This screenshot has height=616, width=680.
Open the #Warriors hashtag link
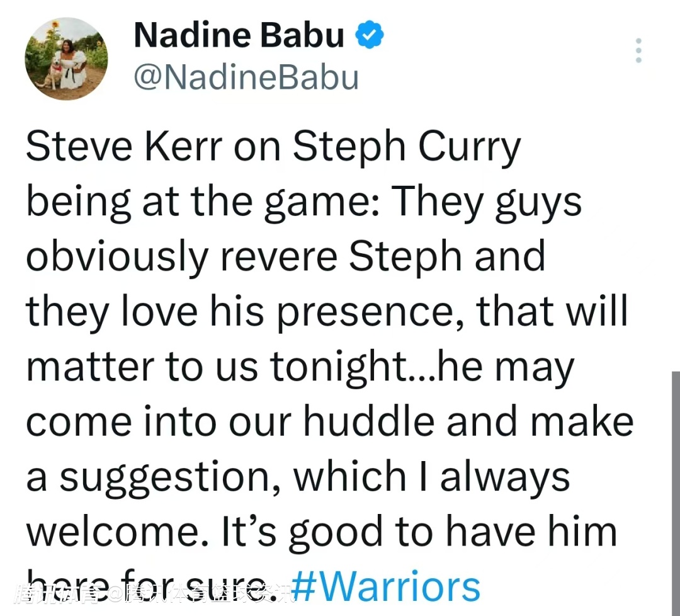point(385,586)
